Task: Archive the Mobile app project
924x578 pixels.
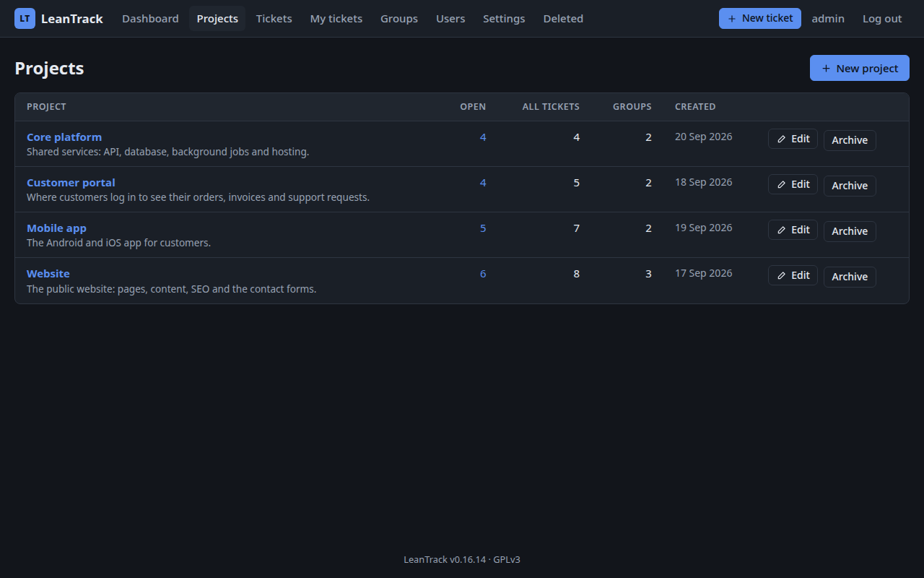Action: [x=850, y=231]
